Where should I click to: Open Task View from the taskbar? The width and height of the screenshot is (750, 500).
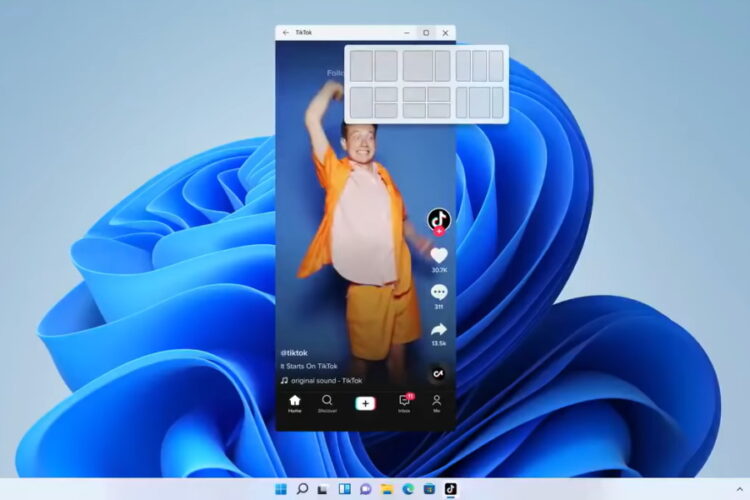tap(323, 489)
